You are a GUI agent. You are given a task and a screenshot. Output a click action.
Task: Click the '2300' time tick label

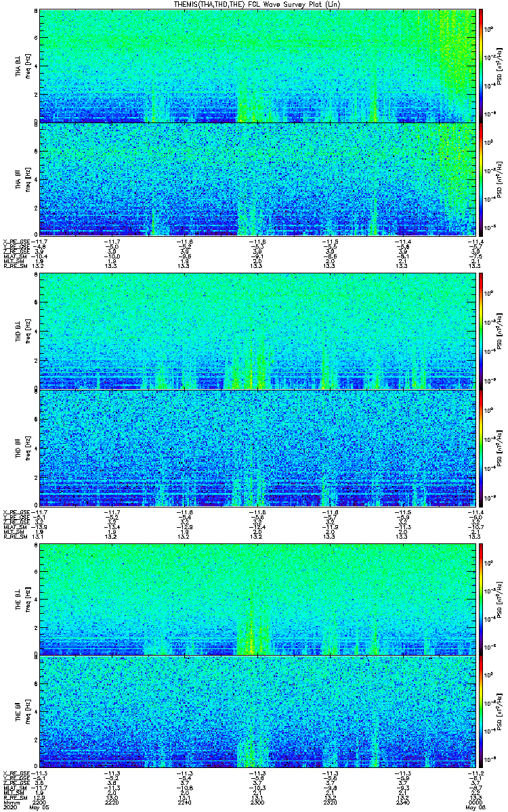point(257,803)
